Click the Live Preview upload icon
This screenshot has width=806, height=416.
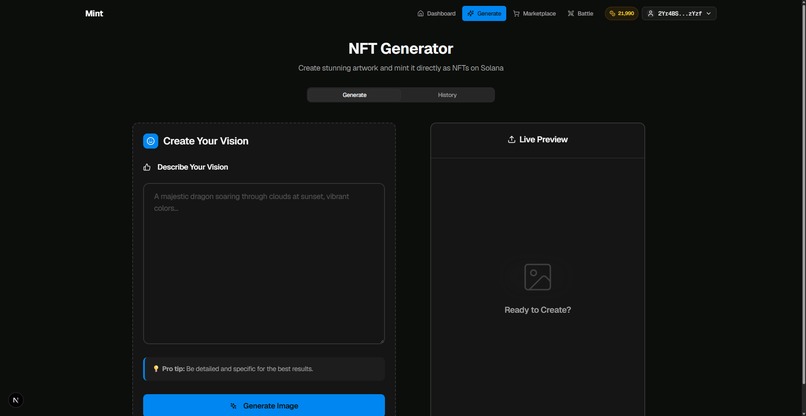pos(511,139)
